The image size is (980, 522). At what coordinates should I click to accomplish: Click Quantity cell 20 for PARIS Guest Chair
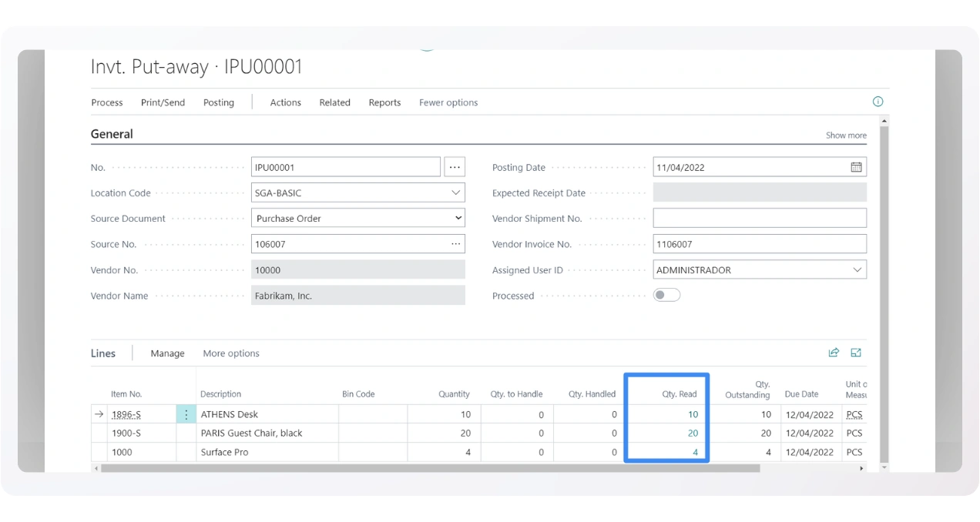point(444,433)
